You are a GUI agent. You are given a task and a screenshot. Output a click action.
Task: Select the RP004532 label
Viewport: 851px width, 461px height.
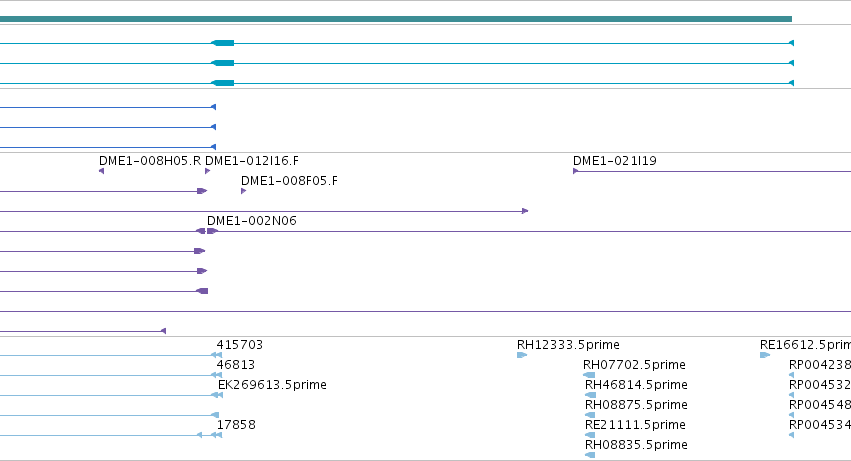pos(820,385)
